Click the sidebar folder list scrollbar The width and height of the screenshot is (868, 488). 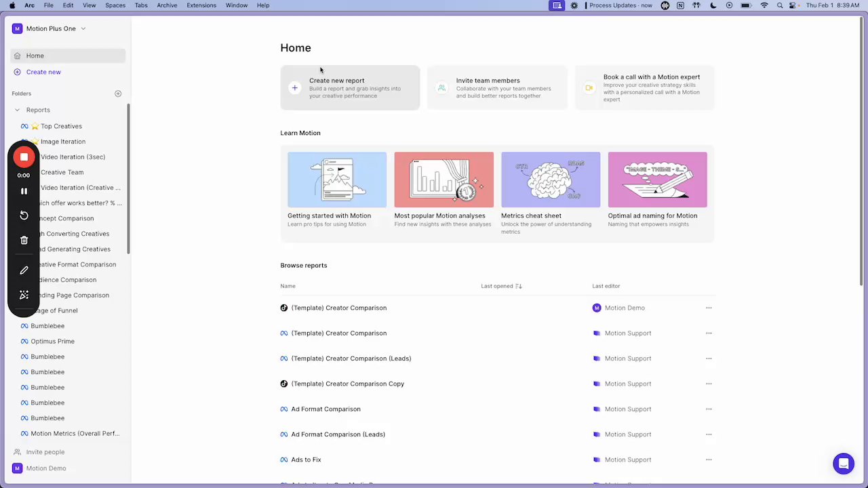pyautogui.click(x=128, y=179)
